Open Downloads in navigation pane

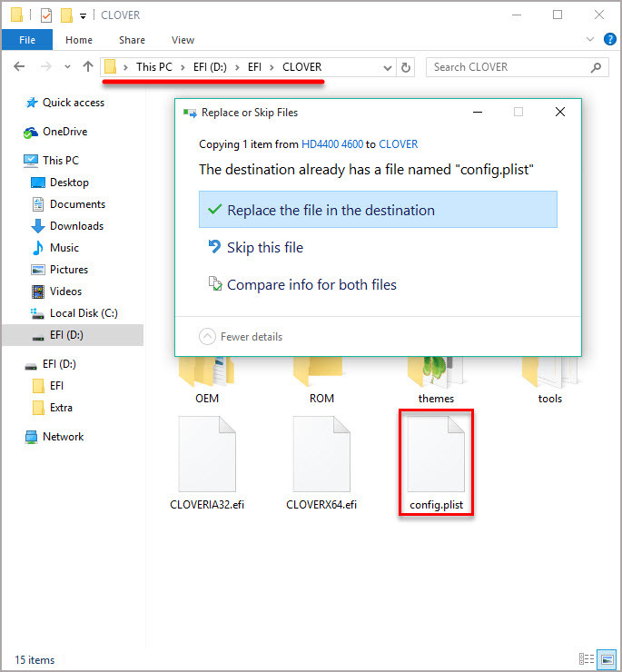(x=67, y=226)
